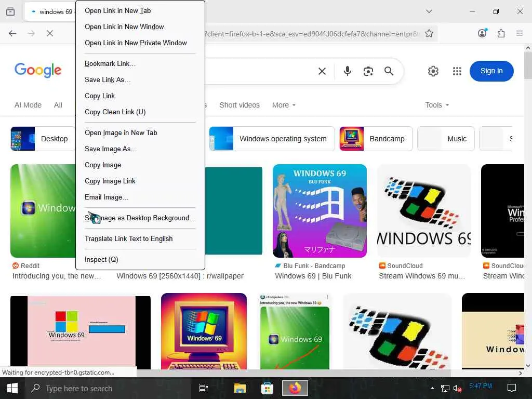Filter by the Music chip
The height and width of the screenshot is (399, 532).
pos(446,139)
